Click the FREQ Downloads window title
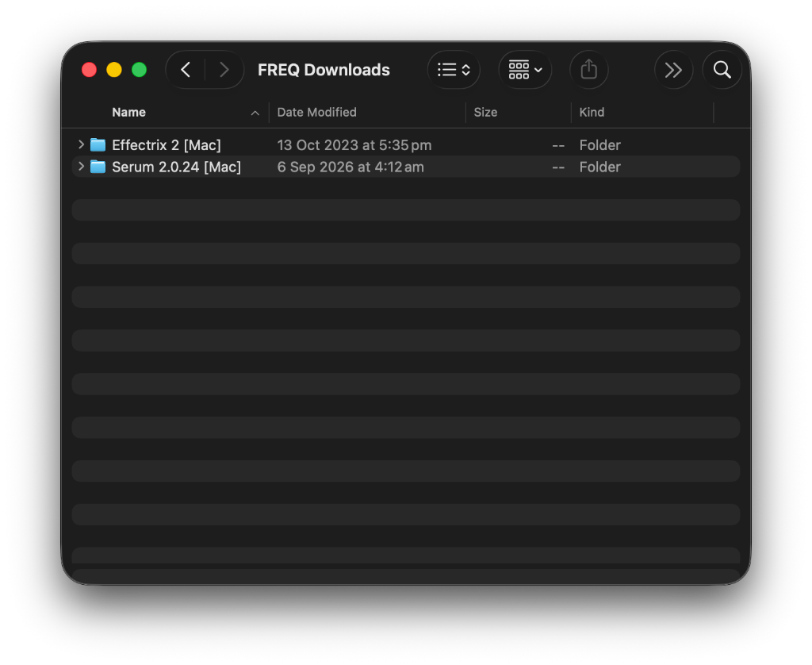812x665 pixels. click(x=324, y=70)
